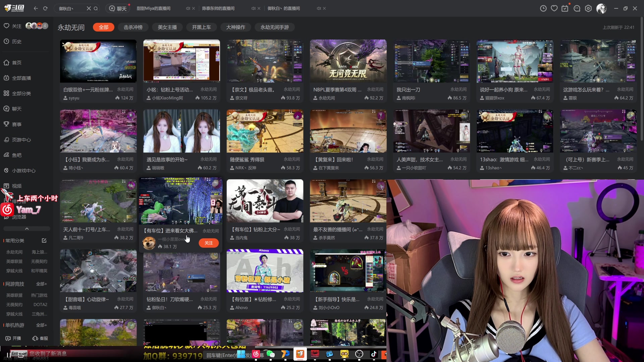Open 遇见是故事的开始 stream thumbnail
The height and width of the screenshot is (362, 644).
coord(181,131)
